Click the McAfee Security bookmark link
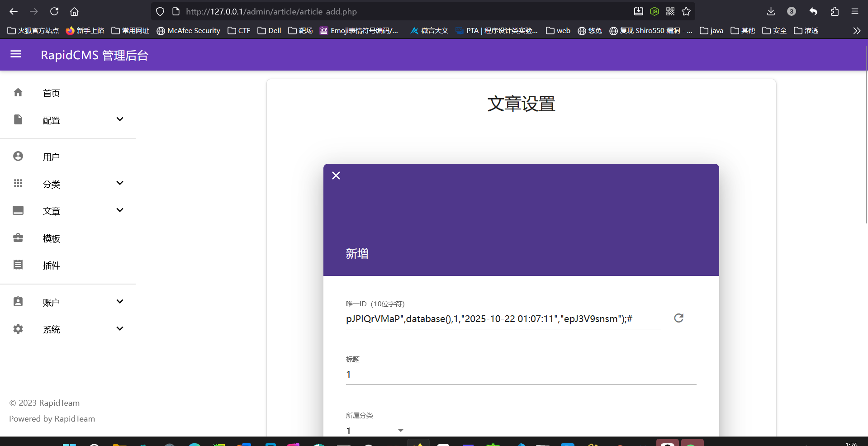This screenshot has width=868, height=446. [x=189, y=30]
